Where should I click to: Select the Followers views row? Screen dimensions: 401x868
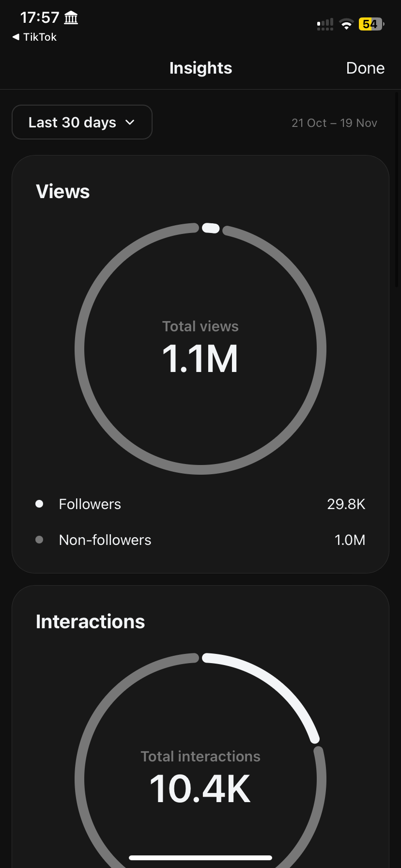pos(200,504)
